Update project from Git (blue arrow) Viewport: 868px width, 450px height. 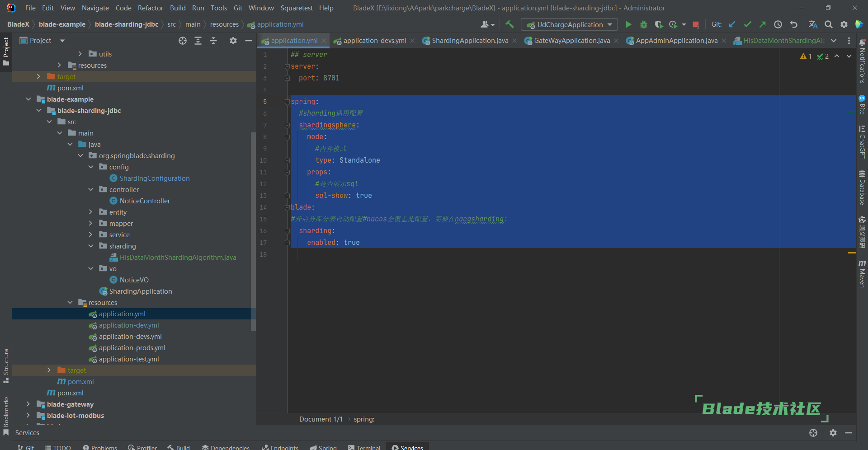point(732,24)
